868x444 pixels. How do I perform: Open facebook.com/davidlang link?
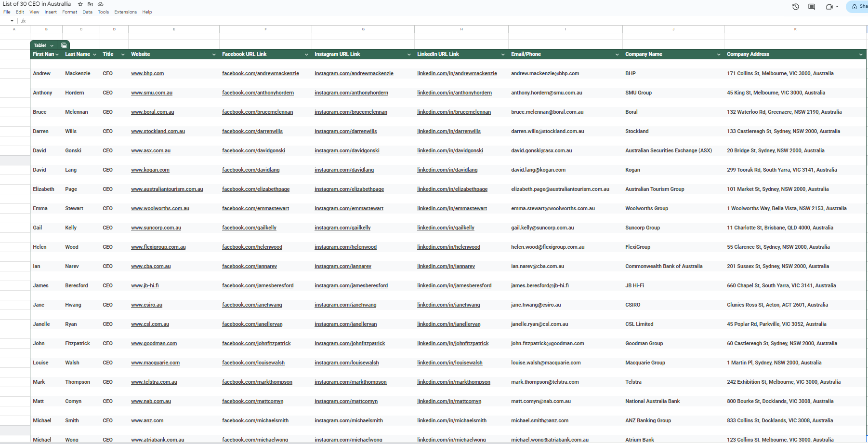click(x=250, y=170)
